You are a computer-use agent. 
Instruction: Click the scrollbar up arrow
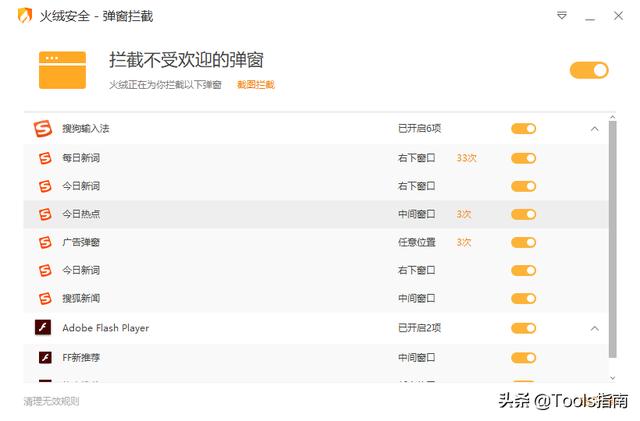click(x=612, y=117)
